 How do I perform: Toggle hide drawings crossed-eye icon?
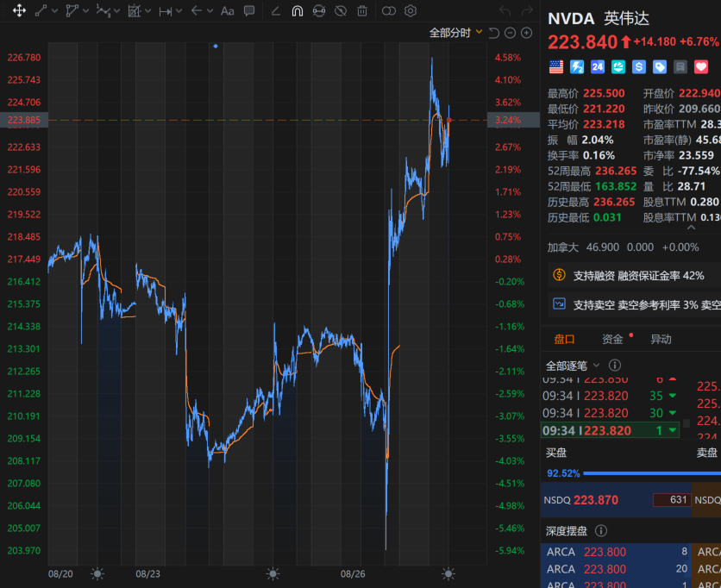pos(341,10)
